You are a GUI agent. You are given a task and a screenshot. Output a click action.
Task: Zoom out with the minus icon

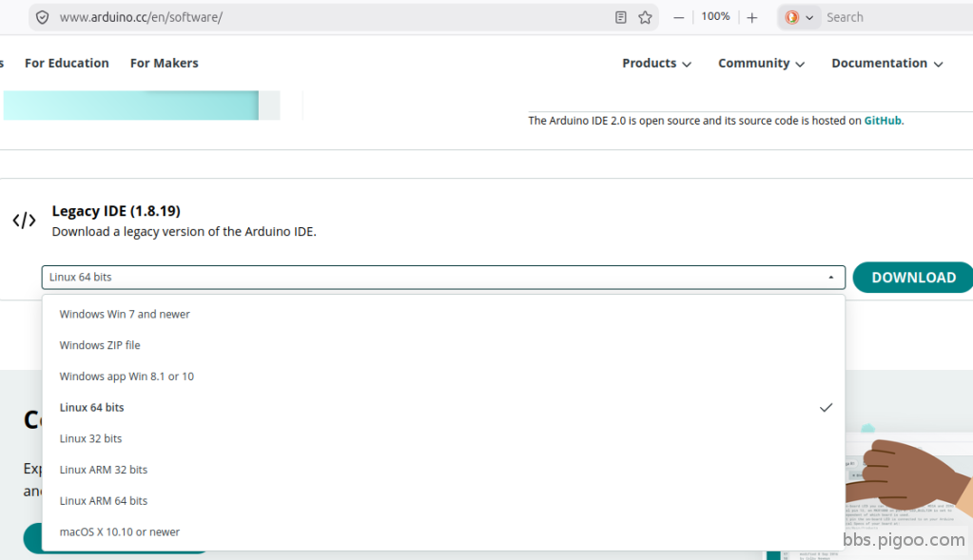(679, 17)
